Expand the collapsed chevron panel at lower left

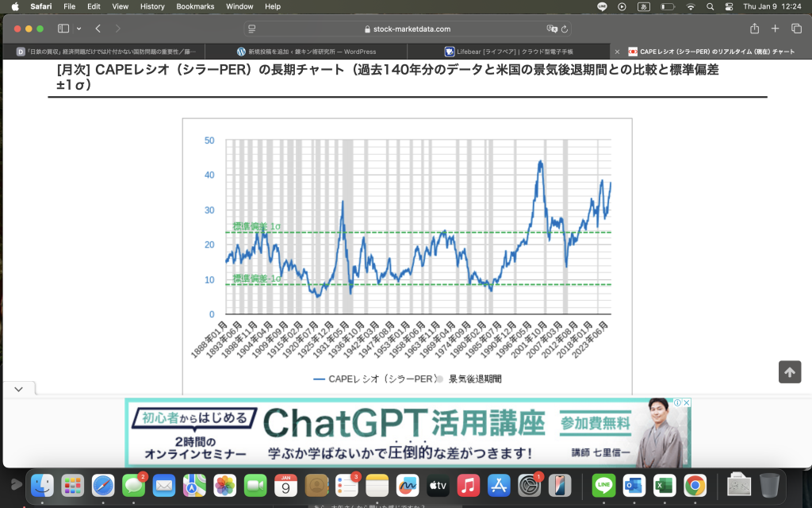19,389
